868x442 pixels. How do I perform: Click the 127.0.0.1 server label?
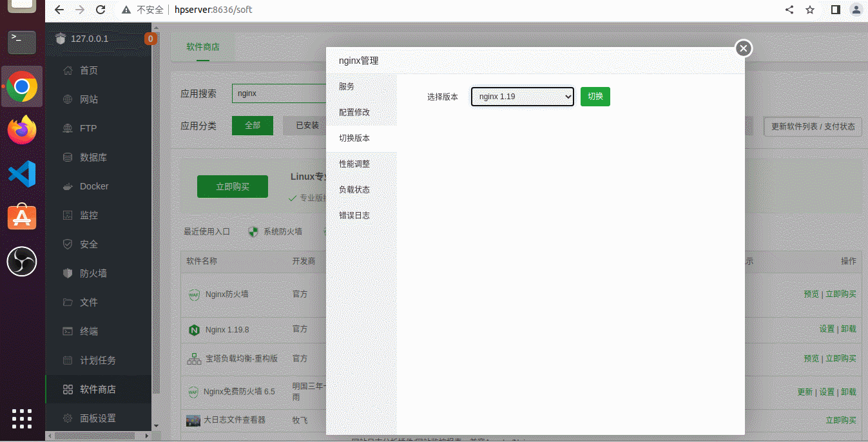coord(90,39)
